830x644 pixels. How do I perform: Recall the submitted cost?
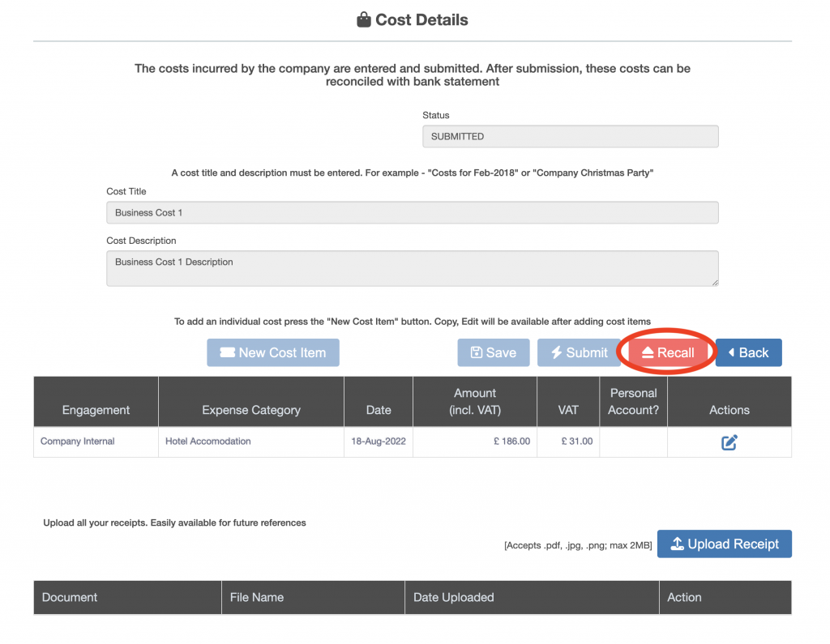click(x=667, y=352)
